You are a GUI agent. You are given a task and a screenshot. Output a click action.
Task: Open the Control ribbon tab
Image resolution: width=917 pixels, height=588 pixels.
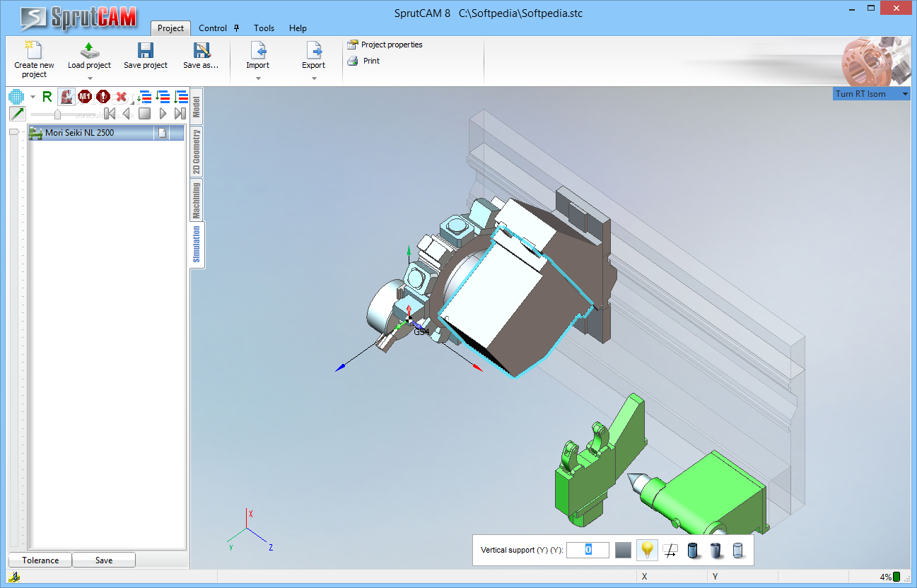(x=213, y=28)
